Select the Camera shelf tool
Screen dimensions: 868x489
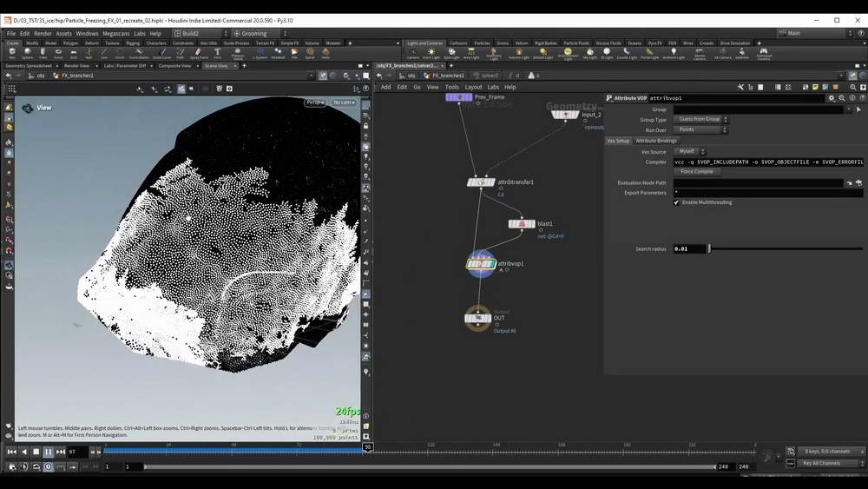pos(413,53)
